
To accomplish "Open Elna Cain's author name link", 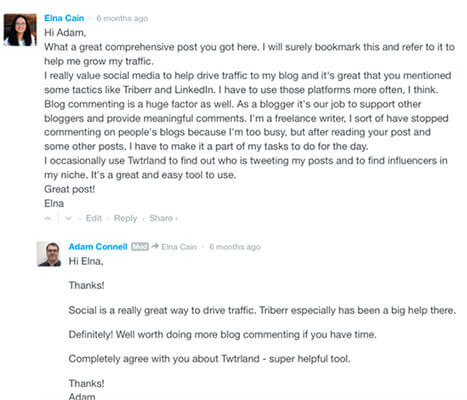I will click(x=64, y=18).
